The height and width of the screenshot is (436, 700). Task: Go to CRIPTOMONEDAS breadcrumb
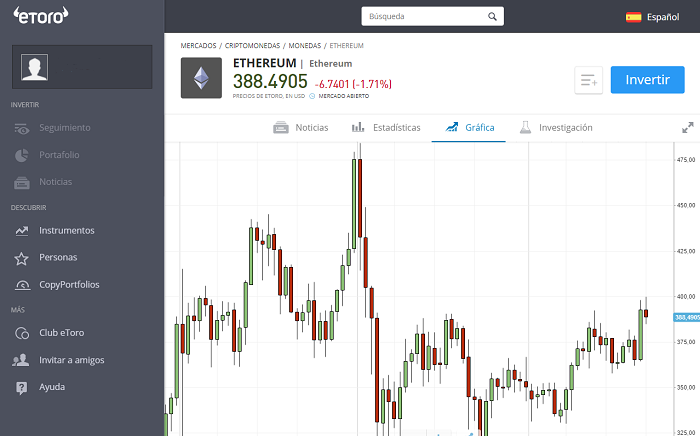(252, 46)
